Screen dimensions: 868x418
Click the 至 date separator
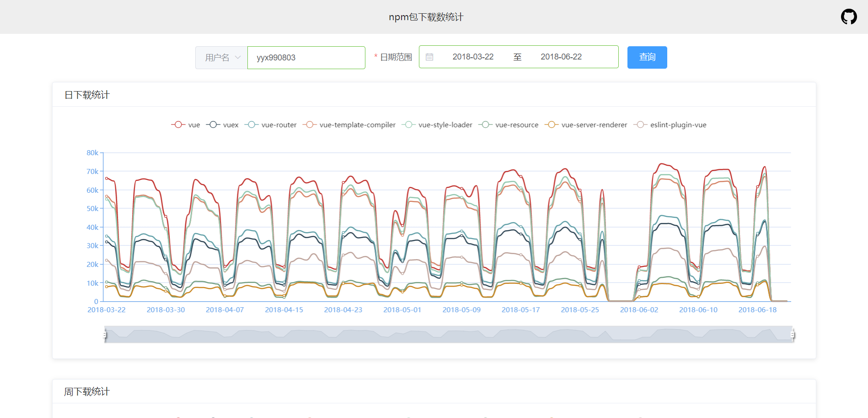pyautogui.click(x=517, y=57)
